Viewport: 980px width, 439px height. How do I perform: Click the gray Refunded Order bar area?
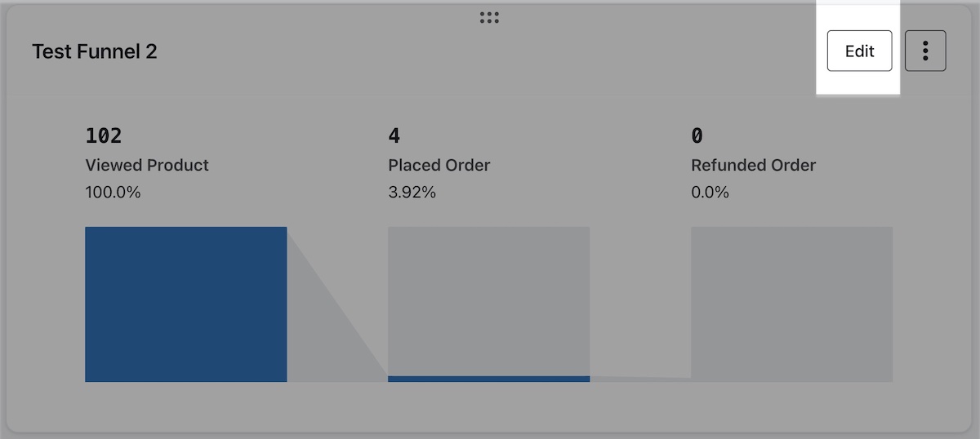tap(791, 304)
